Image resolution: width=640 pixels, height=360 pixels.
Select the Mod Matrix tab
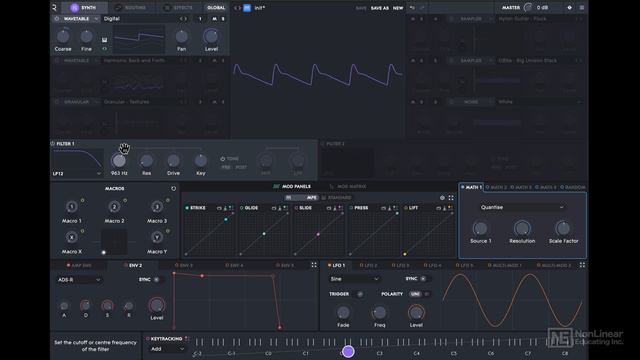coord(348,187)
